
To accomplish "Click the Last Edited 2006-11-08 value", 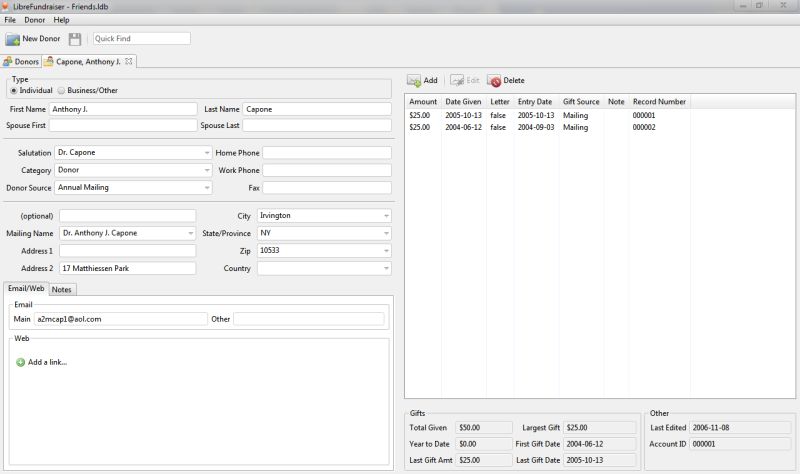I will click(740, 428).
